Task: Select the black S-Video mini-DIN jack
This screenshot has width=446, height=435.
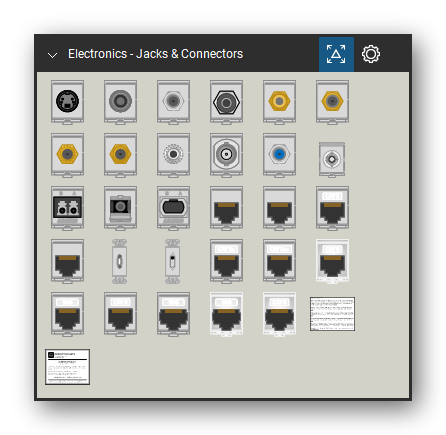Action: pos(67,102)
